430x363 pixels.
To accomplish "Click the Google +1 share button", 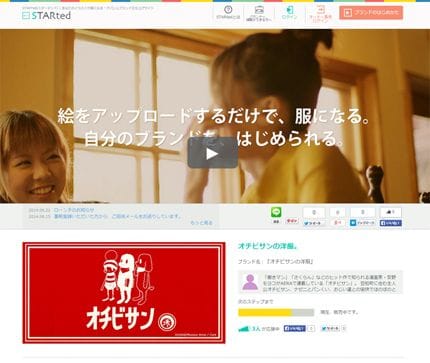I will (x=337, y=223).
